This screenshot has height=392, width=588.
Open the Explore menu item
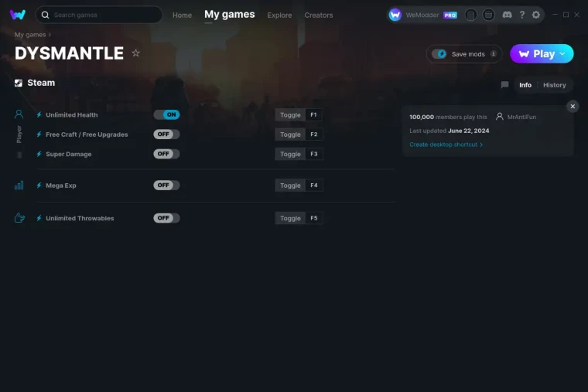(x=279, y=15)
